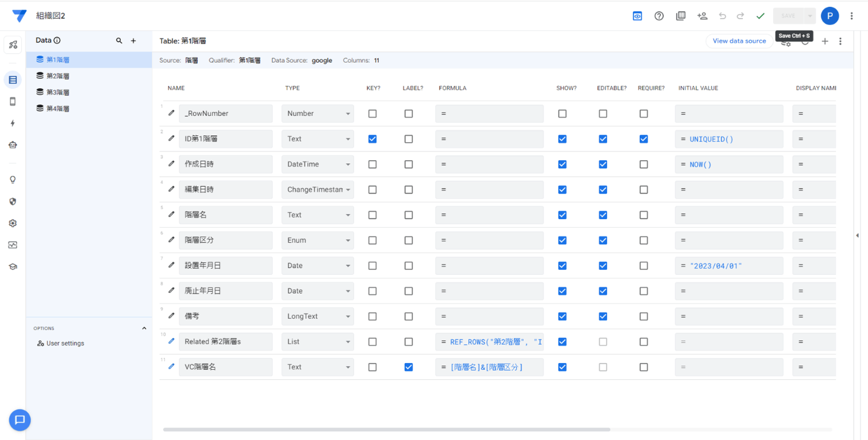
Task: Open the Actions lightning bolt section
Action: [13, 123]
